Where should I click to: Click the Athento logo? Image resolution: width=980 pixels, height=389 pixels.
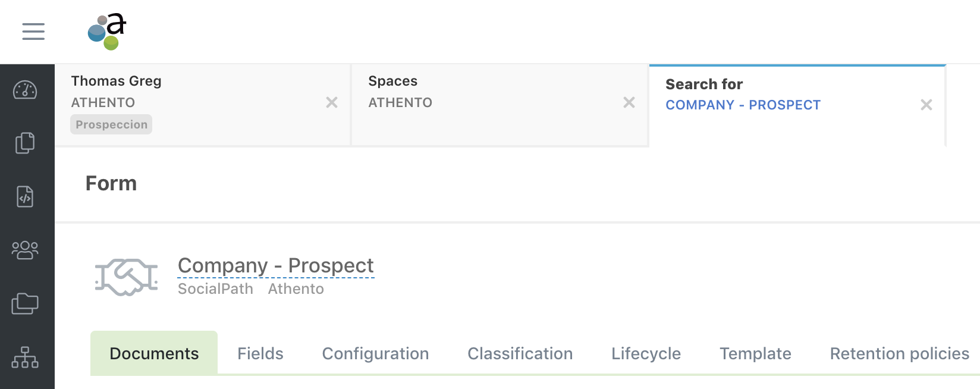107,32
